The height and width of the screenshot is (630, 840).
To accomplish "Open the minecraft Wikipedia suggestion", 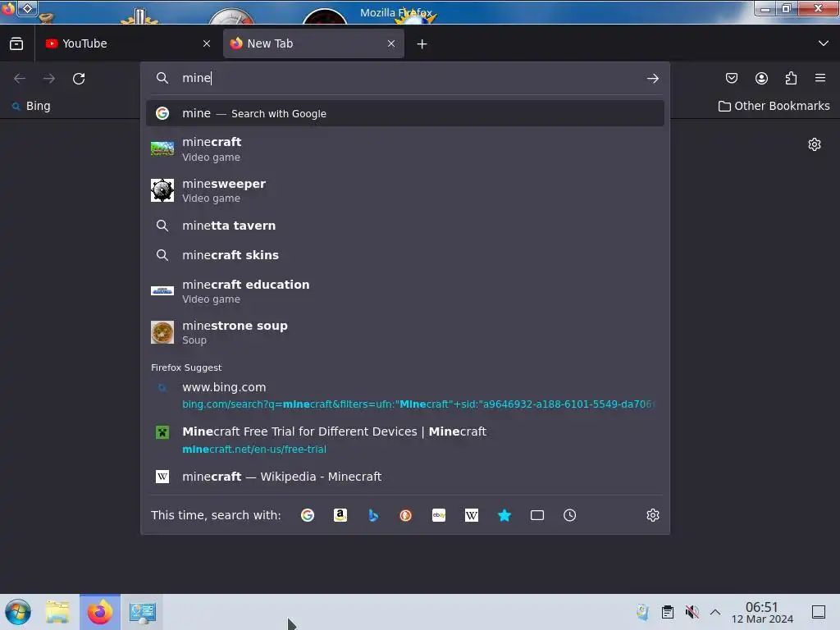I will (405, 477).
